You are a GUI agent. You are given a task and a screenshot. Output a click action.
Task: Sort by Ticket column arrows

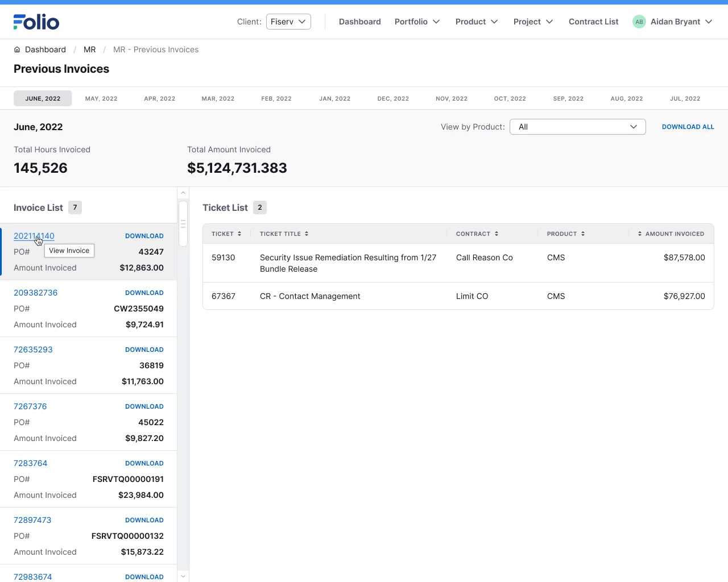pyautogui.click(x=239, y=234)
